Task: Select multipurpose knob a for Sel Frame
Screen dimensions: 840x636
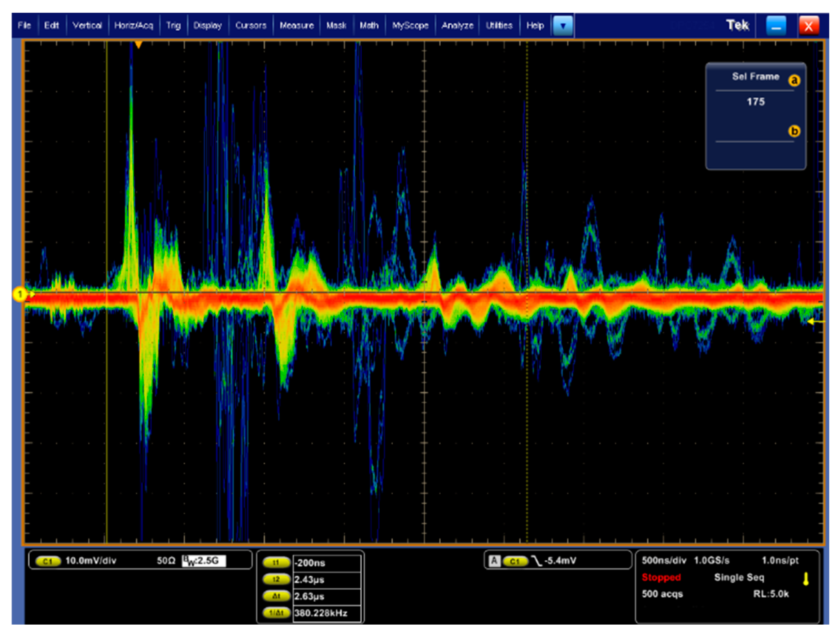Action: 794,80
